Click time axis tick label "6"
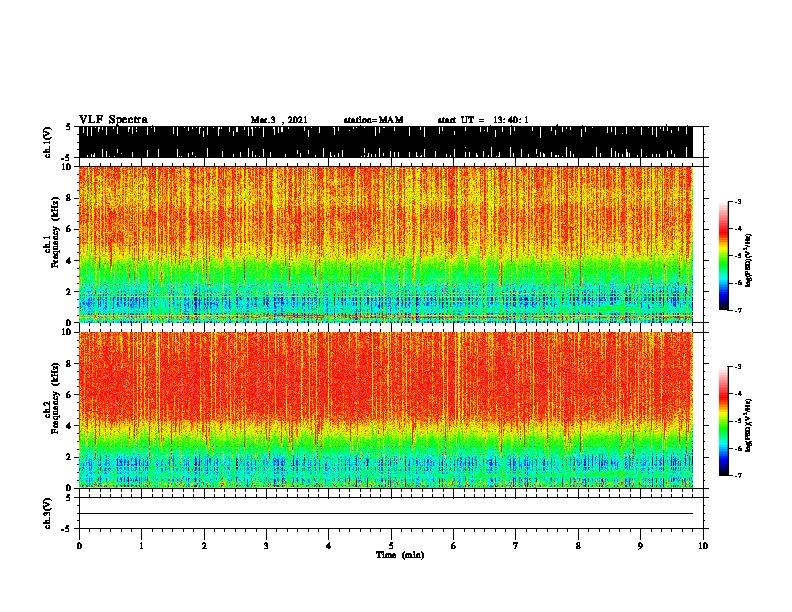This screenshot has height=612, width=792. (454, 546)
